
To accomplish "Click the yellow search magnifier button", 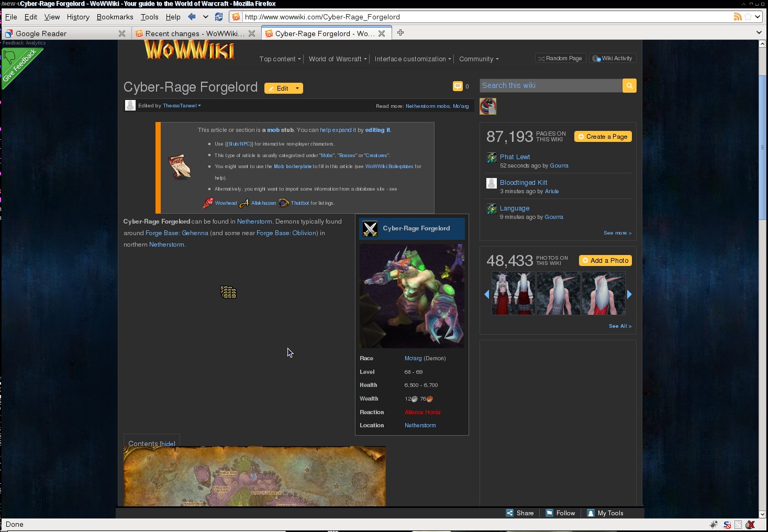I will 629,85.
